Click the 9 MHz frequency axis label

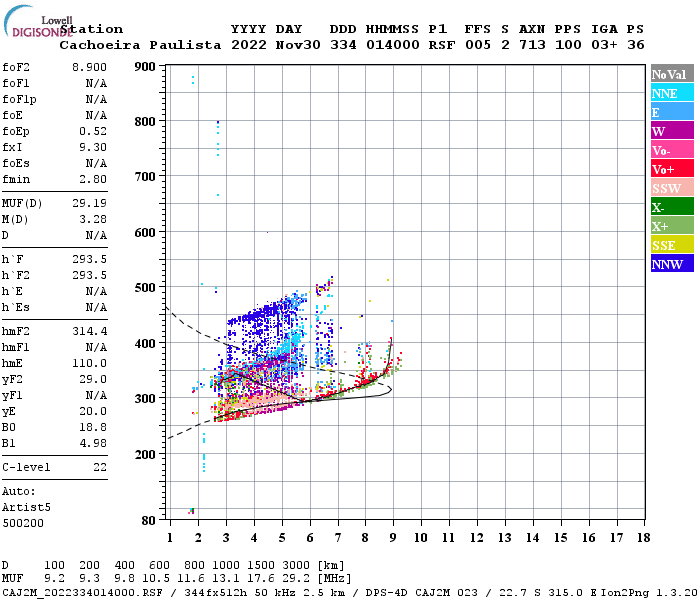(393, 538)
